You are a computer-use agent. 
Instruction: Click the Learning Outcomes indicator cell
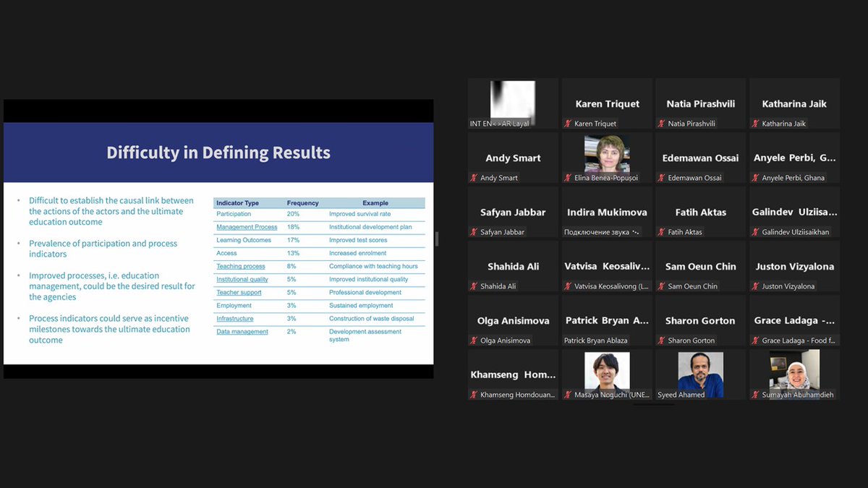[244, 240]
